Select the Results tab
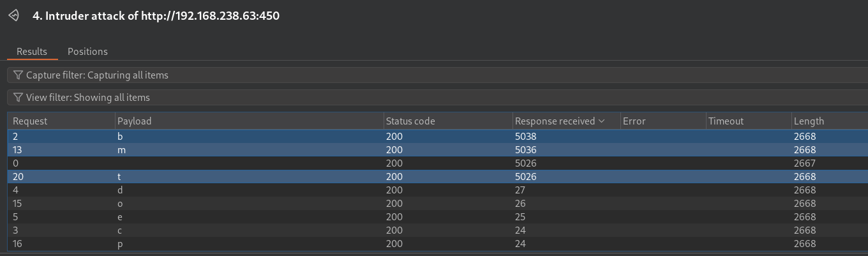The image size is (868, 256). pyautogui.click(x=32, y=52)
